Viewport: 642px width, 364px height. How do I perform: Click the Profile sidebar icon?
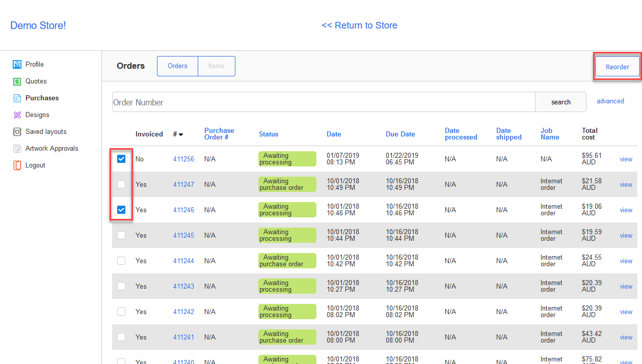pos(17,64)
